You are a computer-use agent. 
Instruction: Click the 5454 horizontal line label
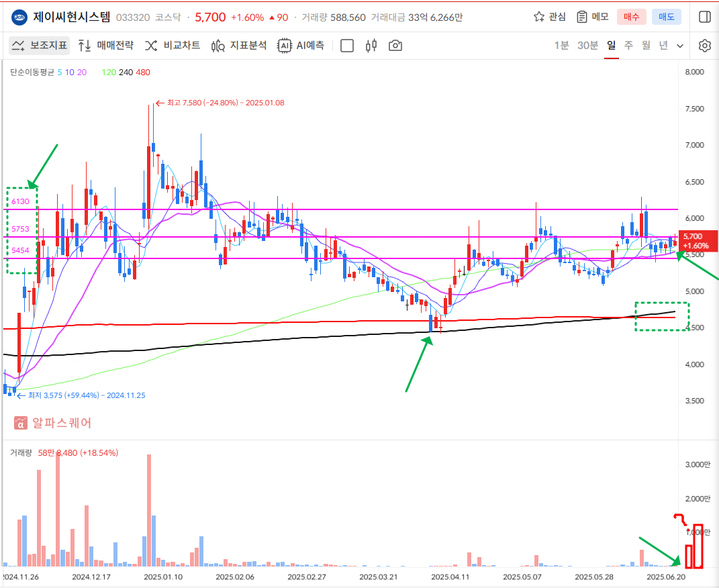click(20, 250)
